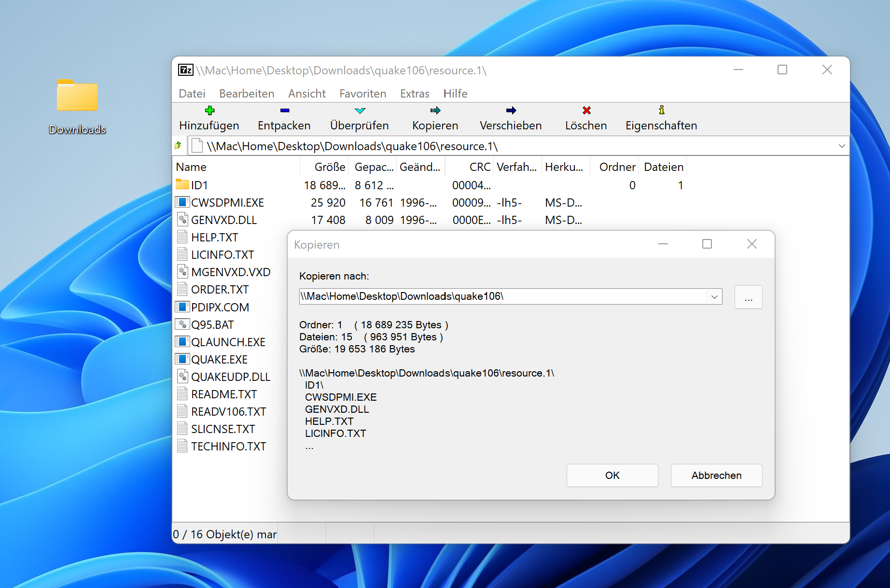
Task: Sort by the Gepac... column header
Action: (x=373, y=167)
